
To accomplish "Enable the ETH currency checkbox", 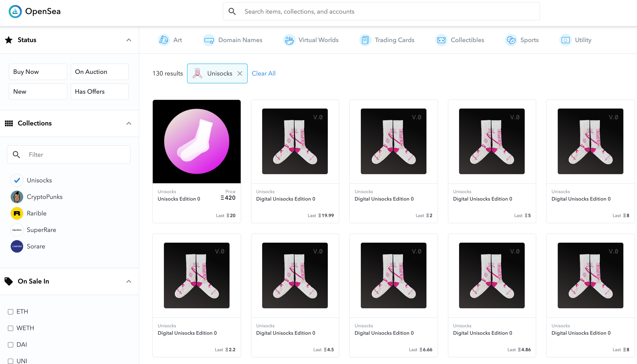I will [x=11, y=312].
